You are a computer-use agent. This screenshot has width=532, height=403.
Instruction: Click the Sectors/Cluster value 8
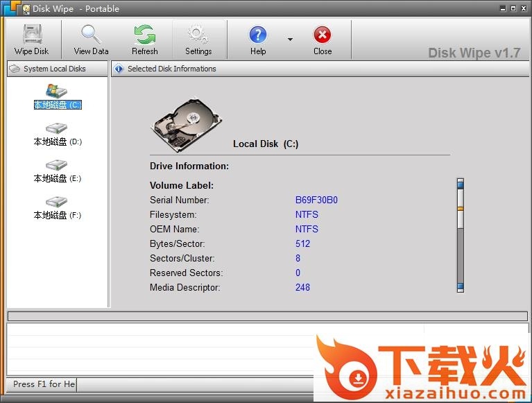298,259
